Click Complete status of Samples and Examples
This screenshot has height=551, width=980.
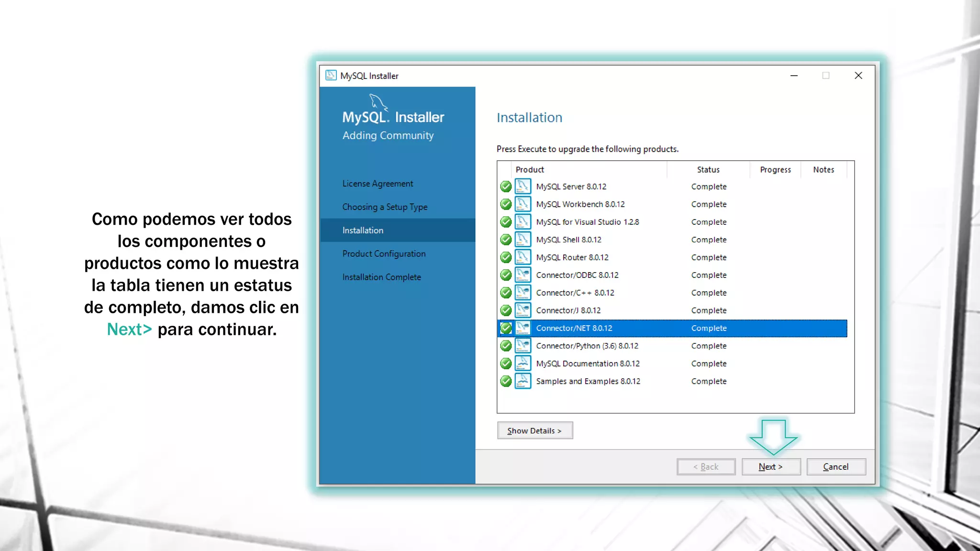(709, 381)
